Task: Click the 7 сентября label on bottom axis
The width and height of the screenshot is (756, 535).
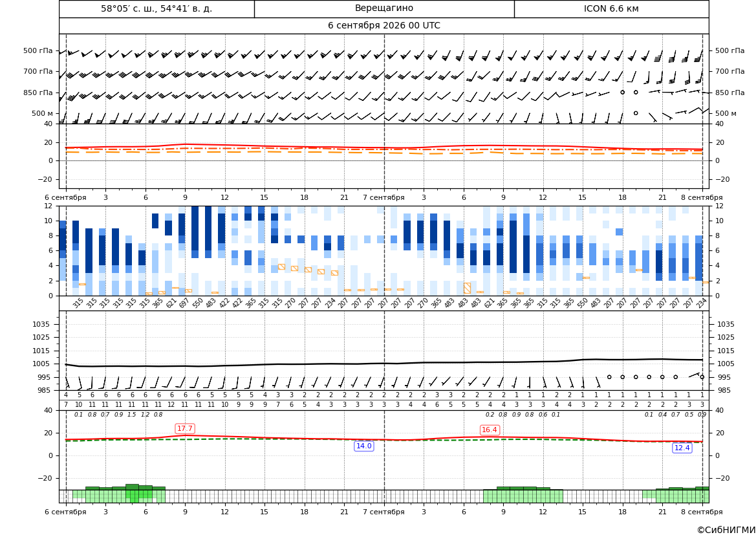Action: (383, 511)
